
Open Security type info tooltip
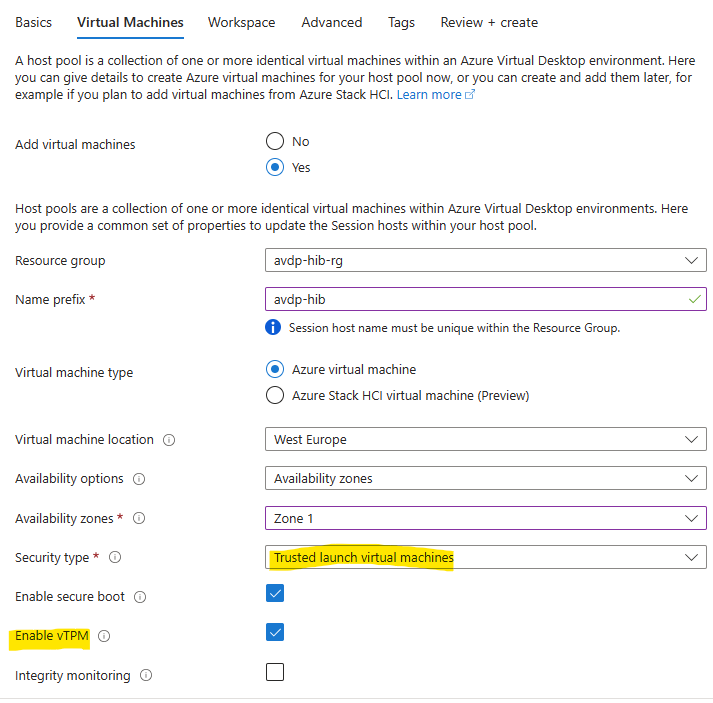[115, 557]
